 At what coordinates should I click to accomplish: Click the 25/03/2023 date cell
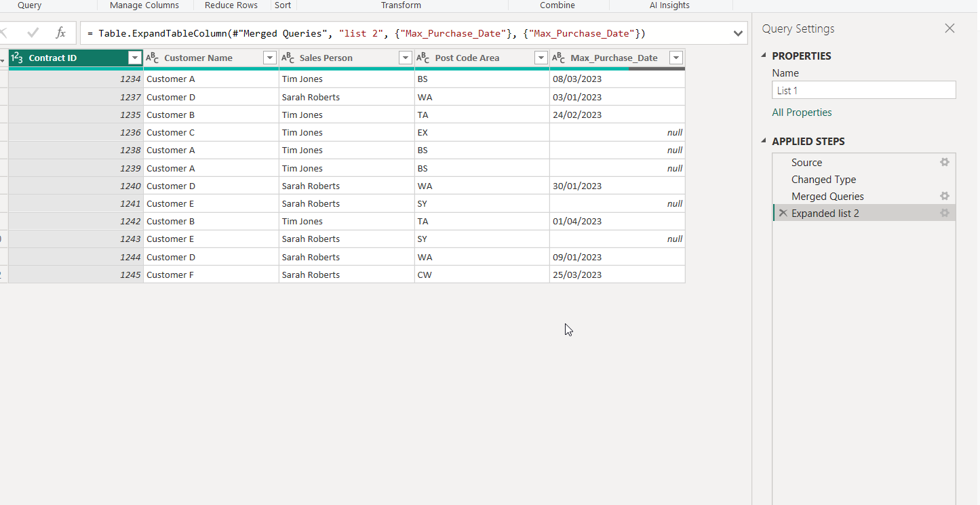(x=617, y=275)
